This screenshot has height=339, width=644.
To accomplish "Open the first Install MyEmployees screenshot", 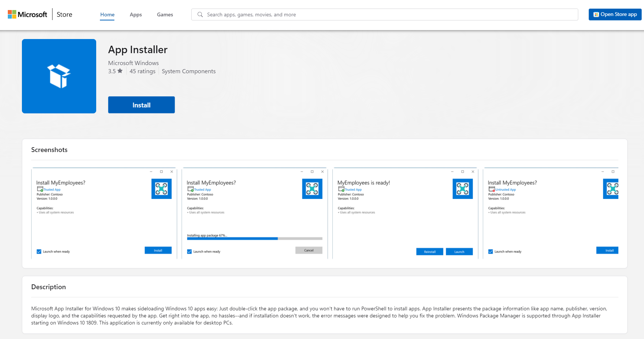I will point(104,213).
